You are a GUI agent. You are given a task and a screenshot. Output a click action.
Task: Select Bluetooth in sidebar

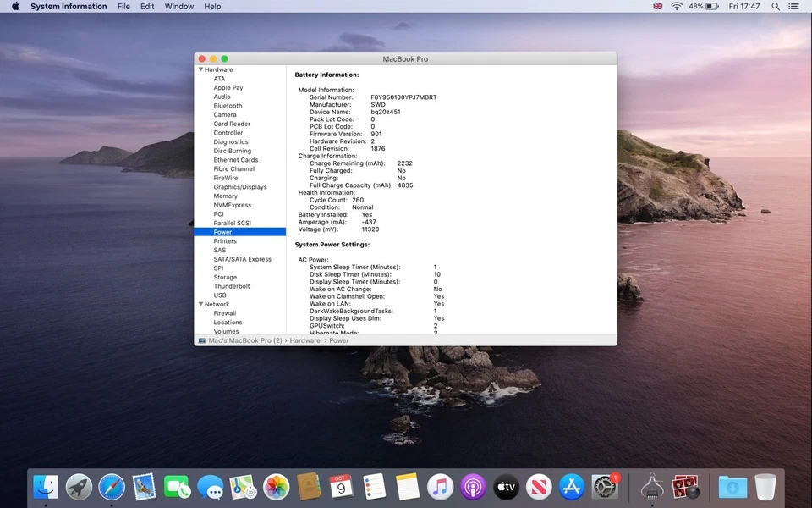(x=228, y=106)
